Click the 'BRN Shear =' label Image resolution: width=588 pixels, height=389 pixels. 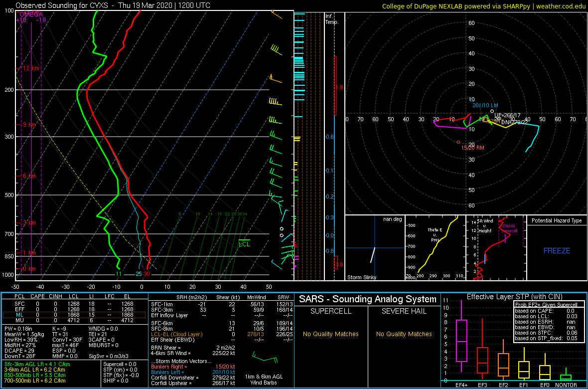166,347
